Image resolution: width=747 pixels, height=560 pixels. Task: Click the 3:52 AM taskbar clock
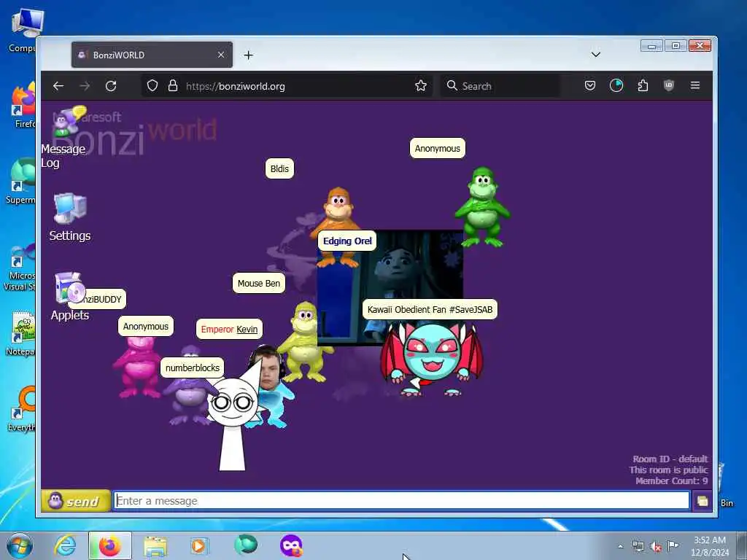pos(710,545)
